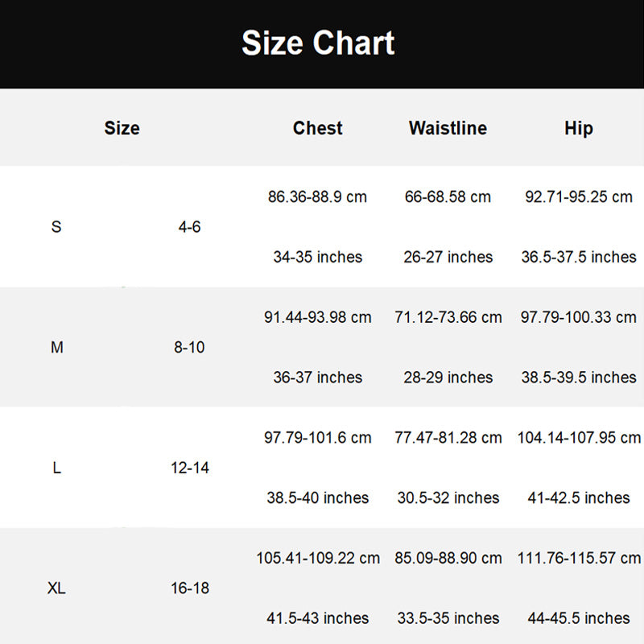Click the Chest column header
This screenshot has width=644, height=644.
[x=317, y=128]
